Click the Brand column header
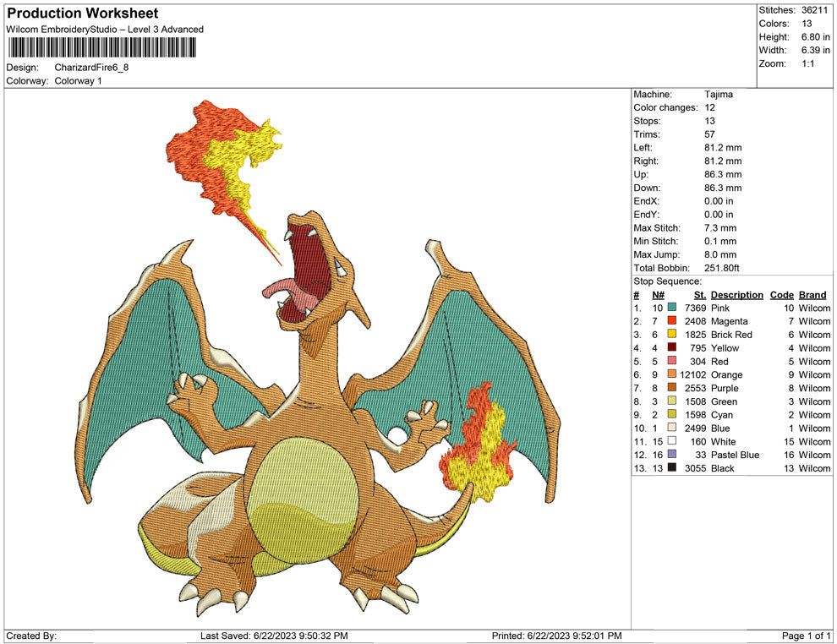This screenshot has height=644, width=837. [812, 295]
